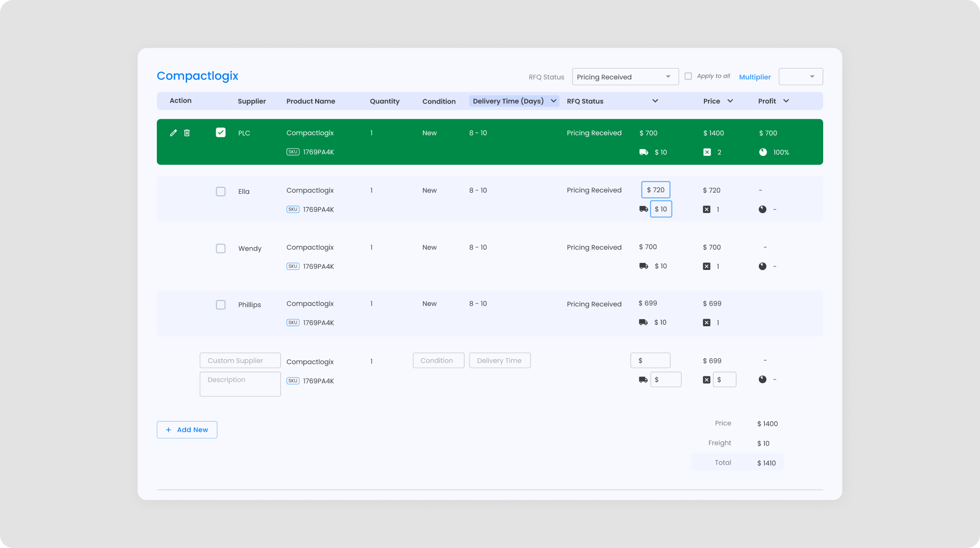Enable the Apply to all checkbox
Screen dimensions: 980x548
(688, 76)
